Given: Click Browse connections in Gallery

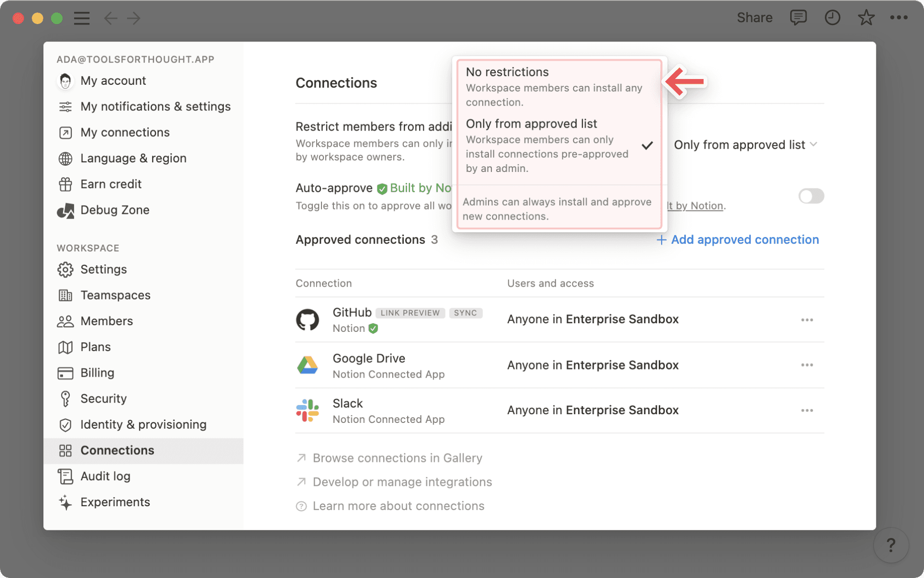Looking at the screenshot, I should 397,458.
